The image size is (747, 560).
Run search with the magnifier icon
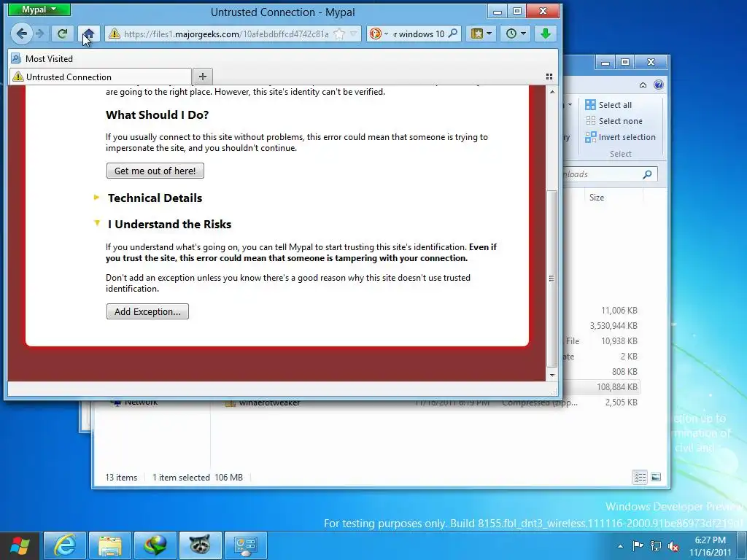453,34
